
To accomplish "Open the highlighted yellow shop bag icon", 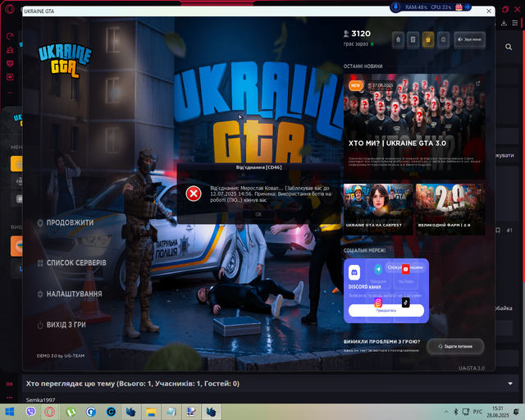I will [428, 40].
